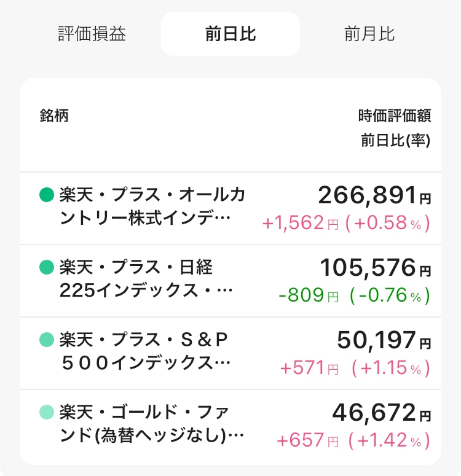The width and height of the screenshot is (461, 476).
Task: Open 楽天・ゴールド・ファンド(為替ヘッジなし) fund name
Action: [x=151, y=424]
